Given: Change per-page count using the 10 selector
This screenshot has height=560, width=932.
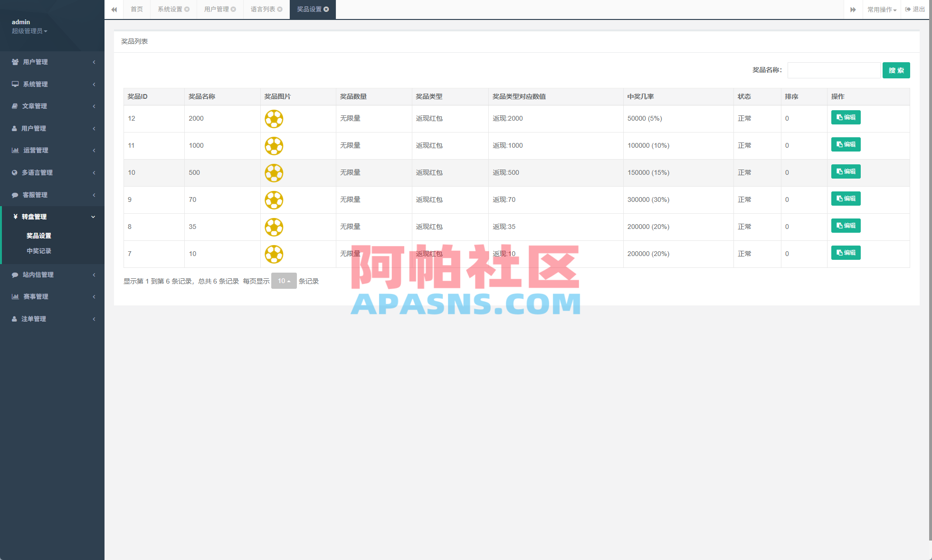Looking at the screenshot, I should click(x=284, y=281).
